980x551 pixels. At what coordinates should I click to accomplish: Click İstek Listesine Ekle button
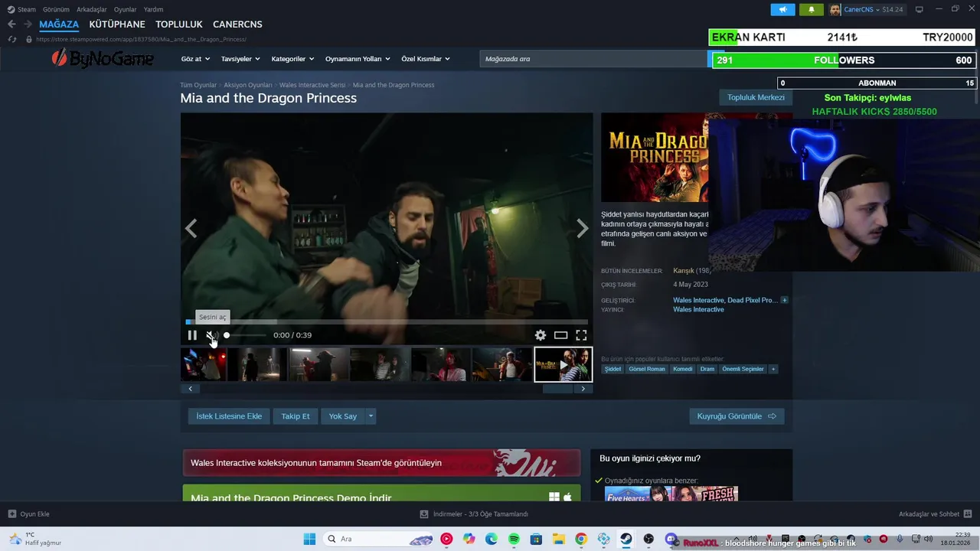pos(229,416)
